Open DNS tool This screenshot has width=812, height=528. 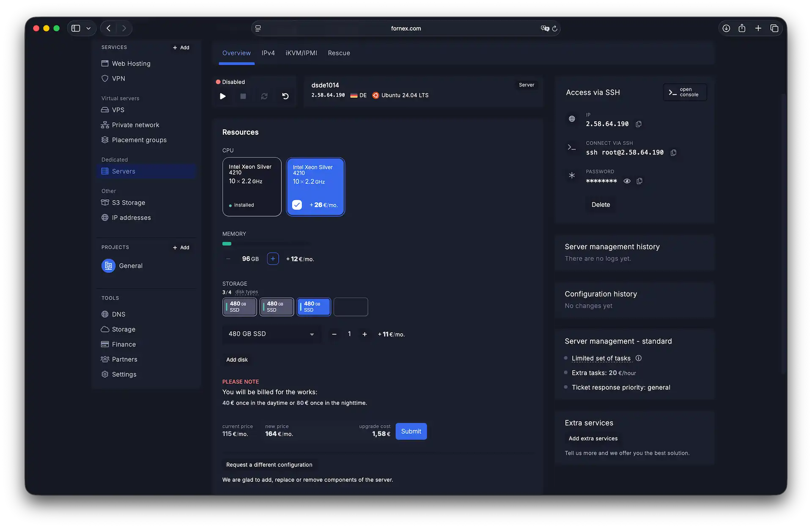coord(113,314)
